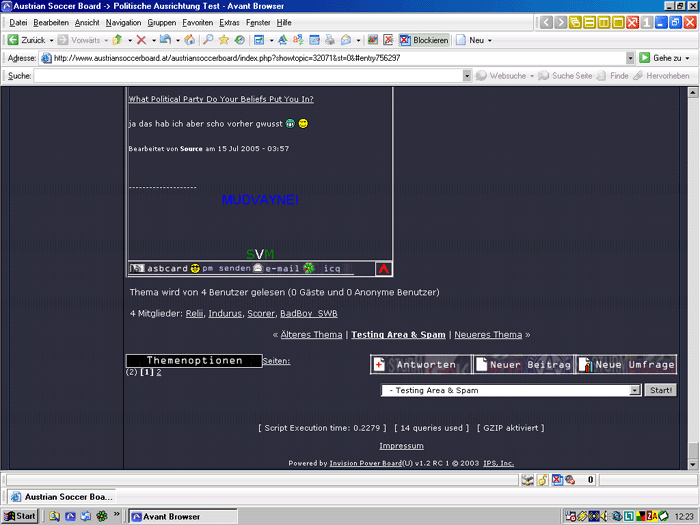Click the Zurück back button
Viewport: 700px width, 525px height.
point(30,40)
